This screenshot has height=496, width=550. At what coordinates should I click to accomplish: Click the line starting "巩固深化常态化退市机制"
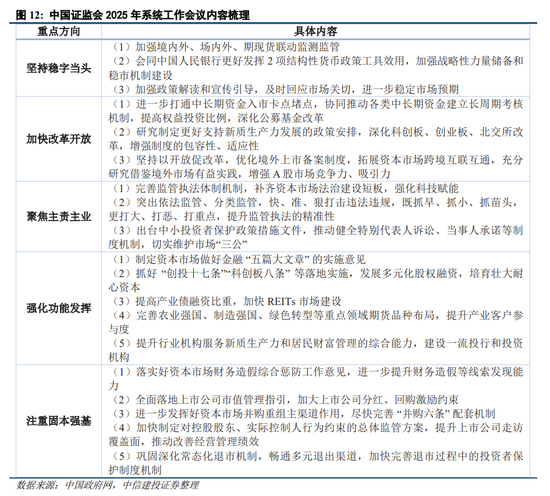point(316,456)
